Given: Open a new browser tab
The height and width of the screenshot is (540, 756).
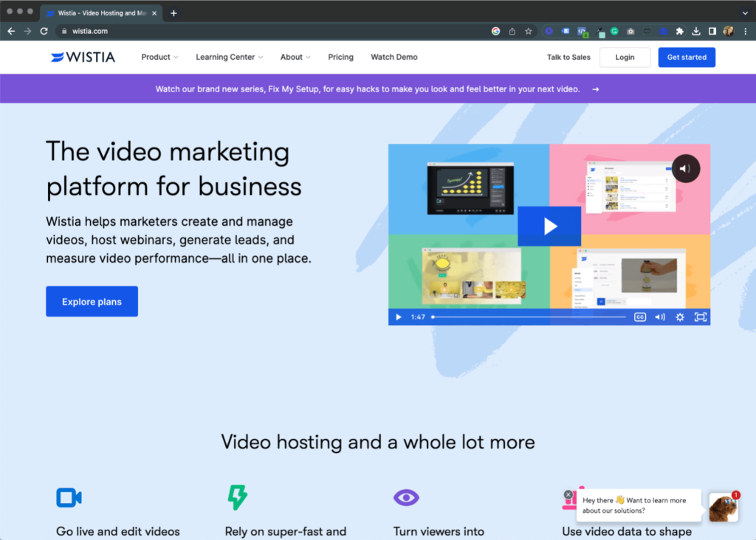Looking at the screenshot, I should (x=173, y=13).
